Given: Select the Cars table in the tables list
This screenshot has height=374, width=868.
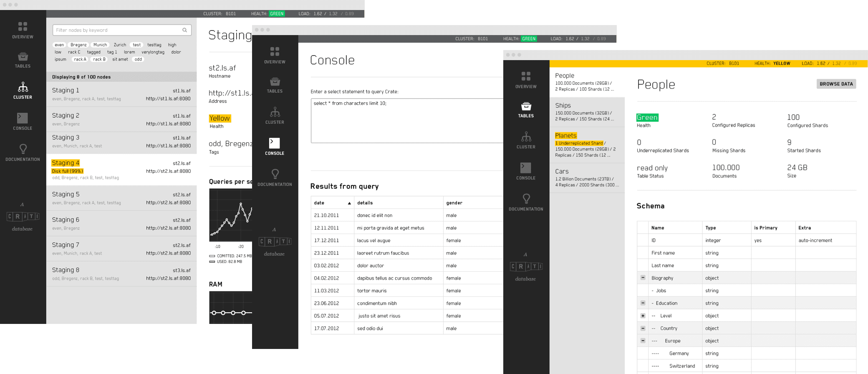Looking at the screenshot, I should point(587,178).
